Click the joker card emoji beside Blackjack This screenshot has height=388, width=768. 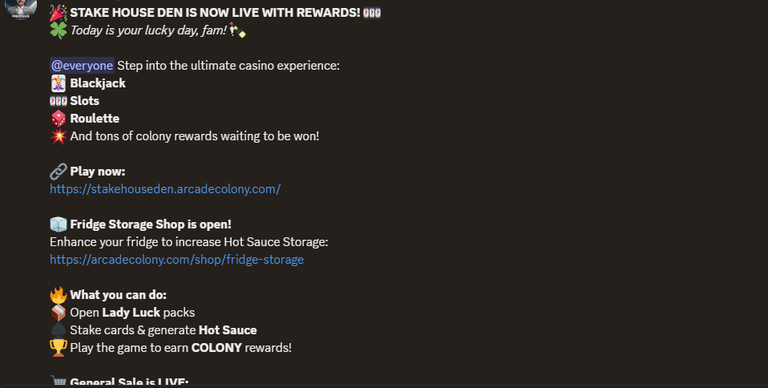[58, 83]
